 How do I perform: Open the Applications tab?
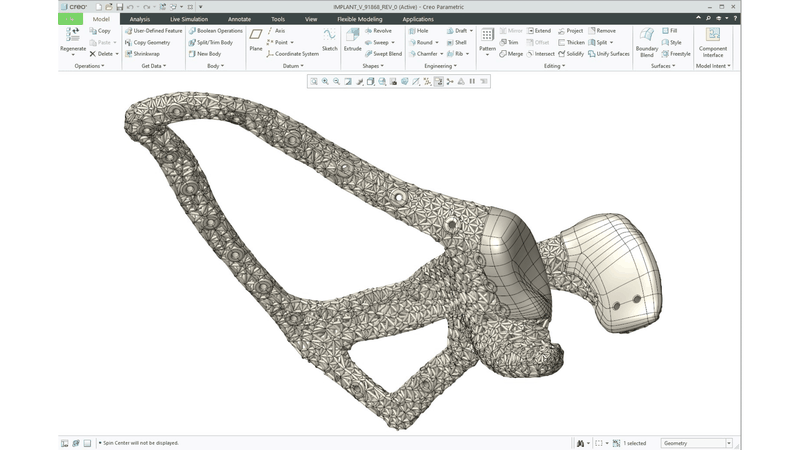pos(418,19)
